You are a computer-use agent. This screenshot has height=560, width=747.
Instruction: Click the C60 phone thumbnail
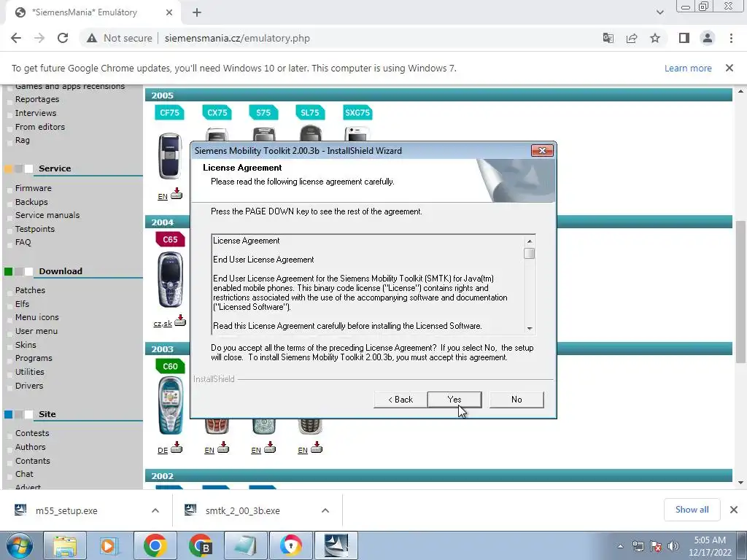coord(171,405)
